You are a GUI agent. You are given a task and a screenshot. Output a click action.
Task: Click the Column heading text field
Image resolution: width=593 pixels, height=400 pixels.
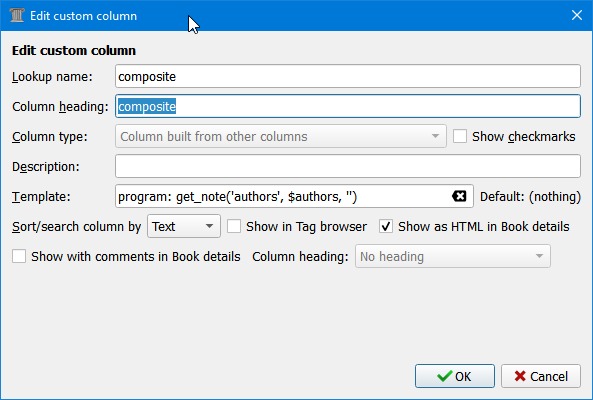(348, 106)
